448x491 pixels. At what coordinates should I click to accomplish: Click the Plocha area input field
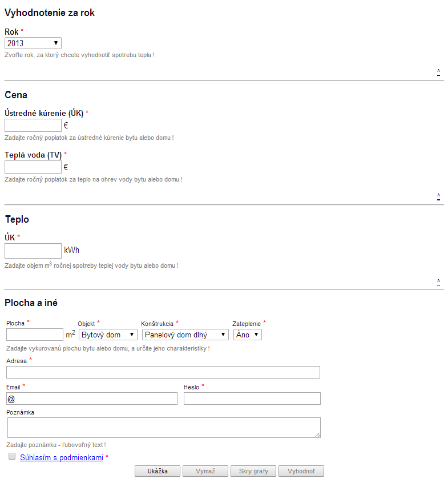pos(35,335)
